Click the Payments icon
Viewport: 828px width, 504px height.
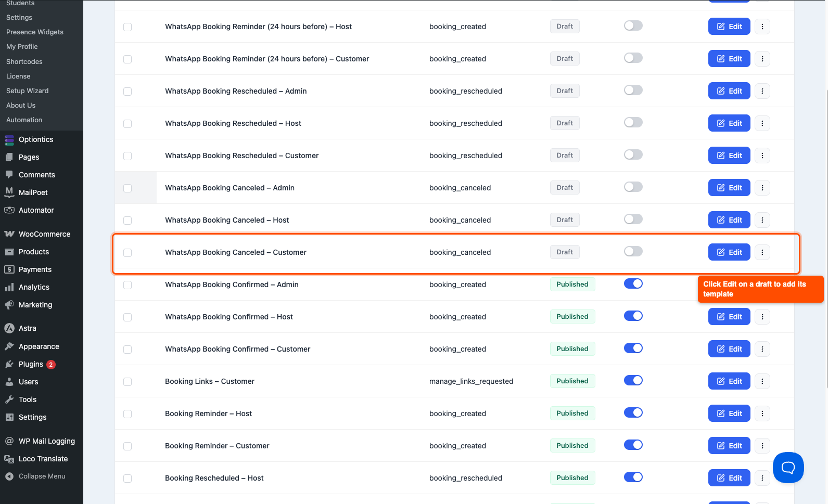click(x=9, y=269)
